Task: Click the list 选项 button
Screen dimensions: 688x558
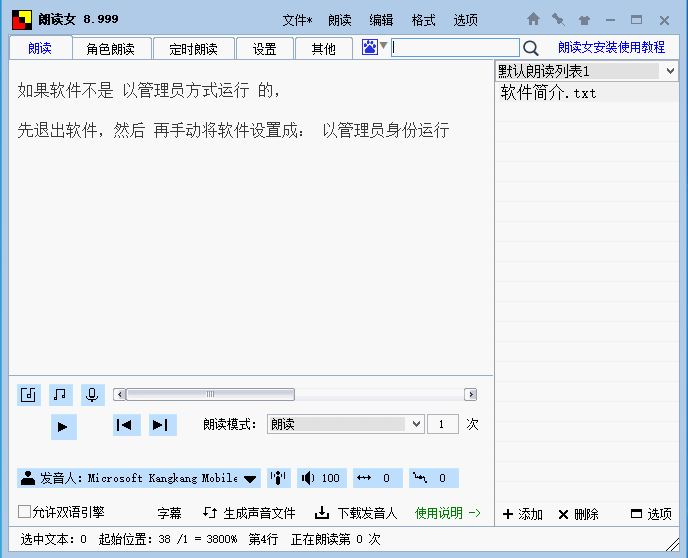Action: [651, 514]
